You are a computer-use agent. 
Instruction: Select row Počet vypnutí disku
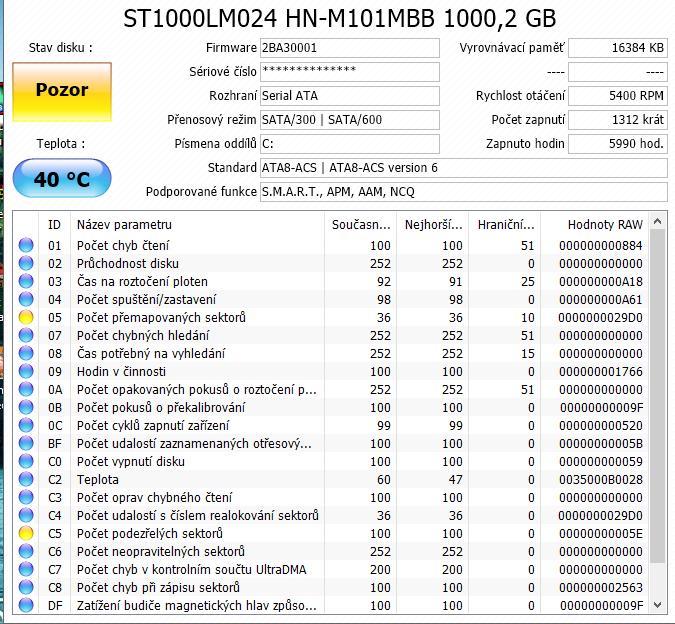(x=331, y=461)
